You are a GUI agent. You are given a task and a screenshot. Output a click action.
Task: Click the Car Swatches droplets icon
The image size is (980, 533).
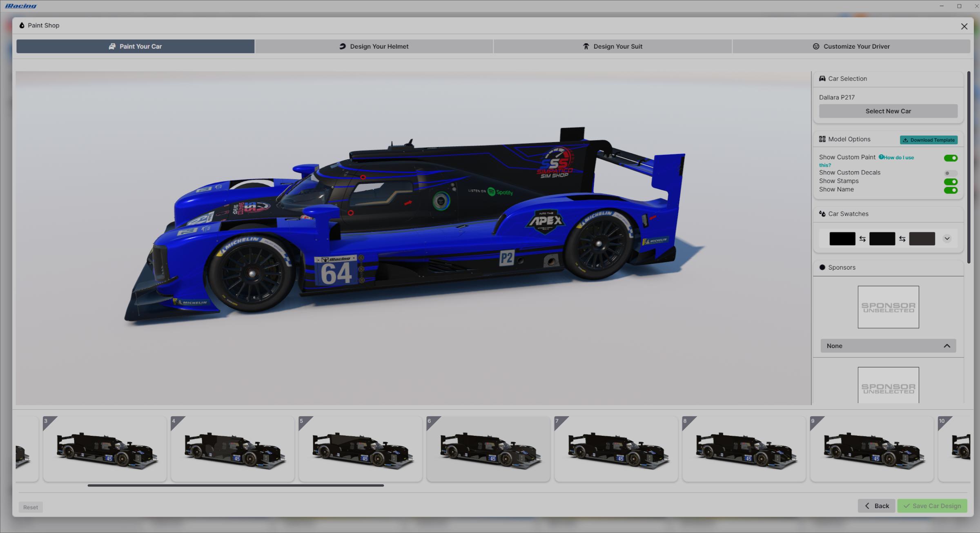coord(822,214)
